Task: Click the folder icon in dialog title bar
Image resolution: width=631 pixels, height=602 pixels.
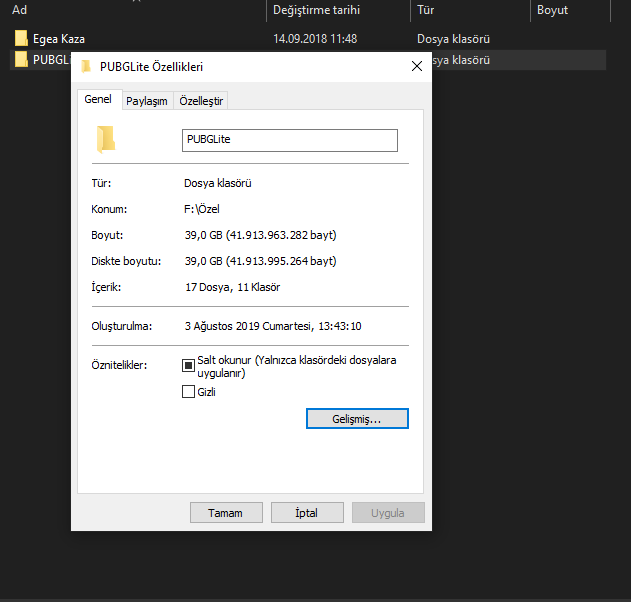Action: click(x=86, y=66)
